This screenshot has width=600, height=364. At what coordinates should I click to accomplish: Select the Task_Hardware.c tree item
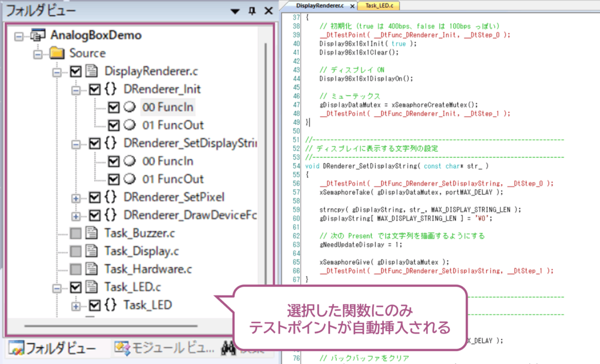(x=148, y=269)
